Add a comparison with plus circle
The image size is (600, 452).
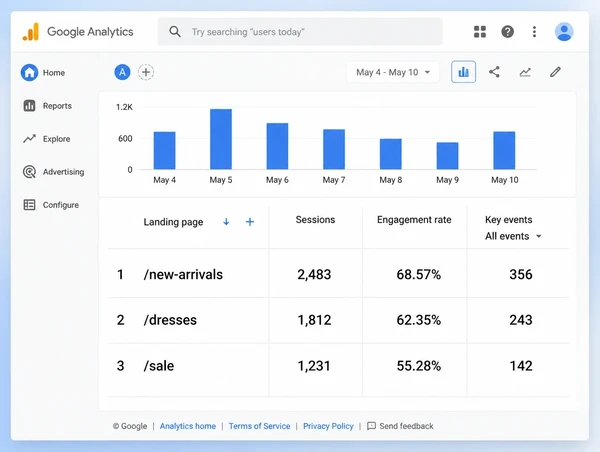146,72
